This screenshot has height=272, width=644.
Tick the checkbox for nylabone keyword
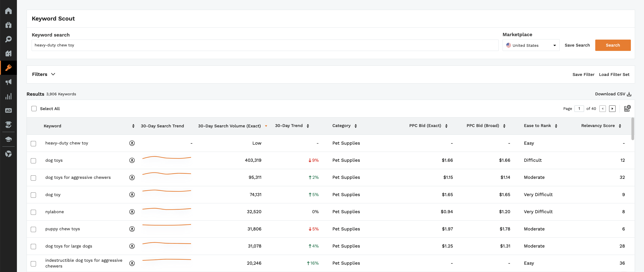tap(33, 212)
